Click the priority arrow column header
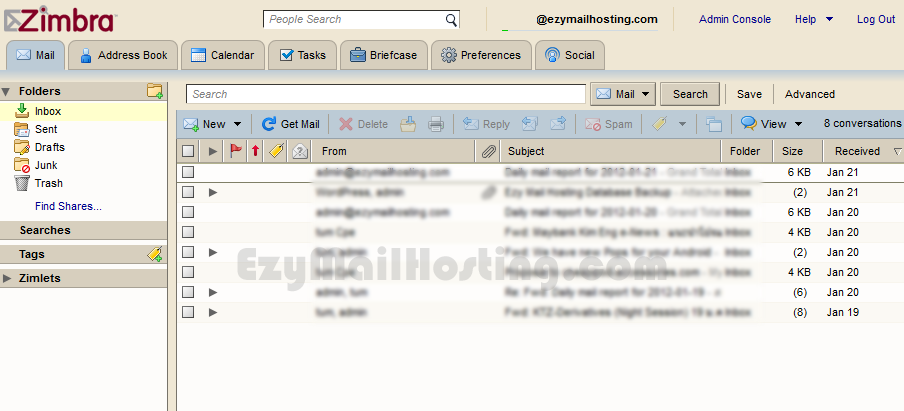This screenshot has height=411, width=904. pyautogui.click(x=255, y=151)
